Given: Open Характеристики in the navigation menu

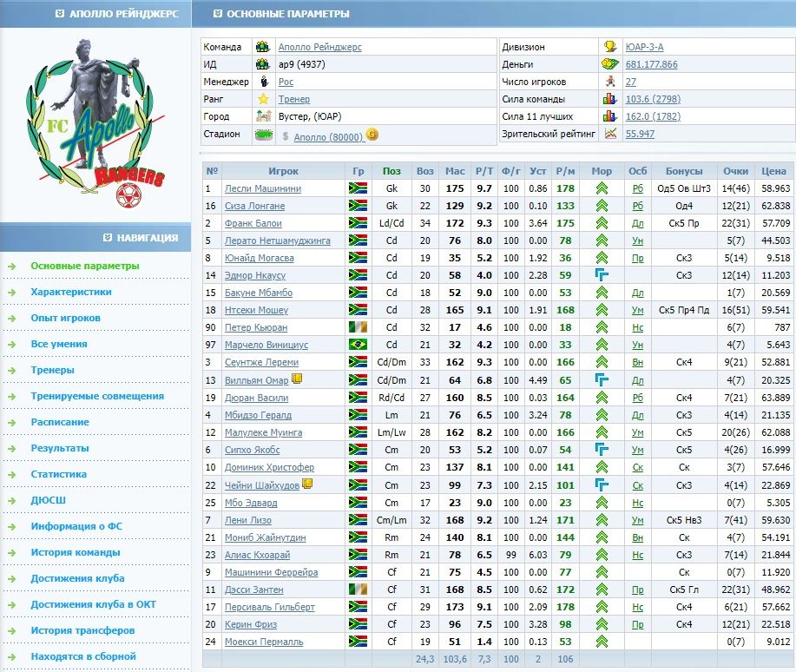Looking at the screenshot, I should pyautogui.click(x=71, y=293).
